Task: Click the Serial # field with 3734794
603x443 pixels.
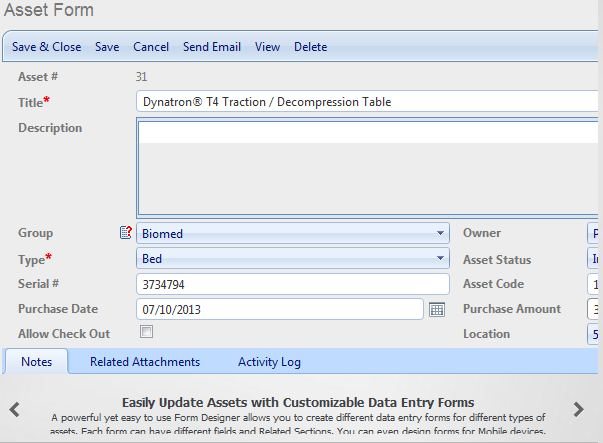Action: click(293, 284)
